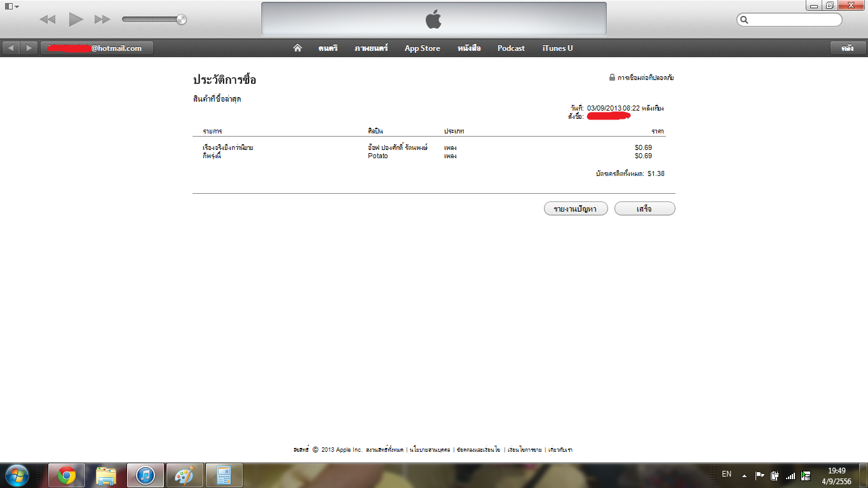This screenshot has width=868, height=488.
Task: Click the ศิลปิน column header
Action: pos(377,131)
